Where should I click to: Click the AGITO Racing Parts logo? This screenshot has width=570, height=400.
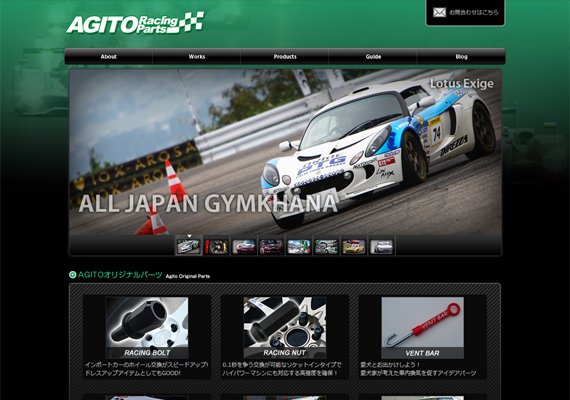135,23
